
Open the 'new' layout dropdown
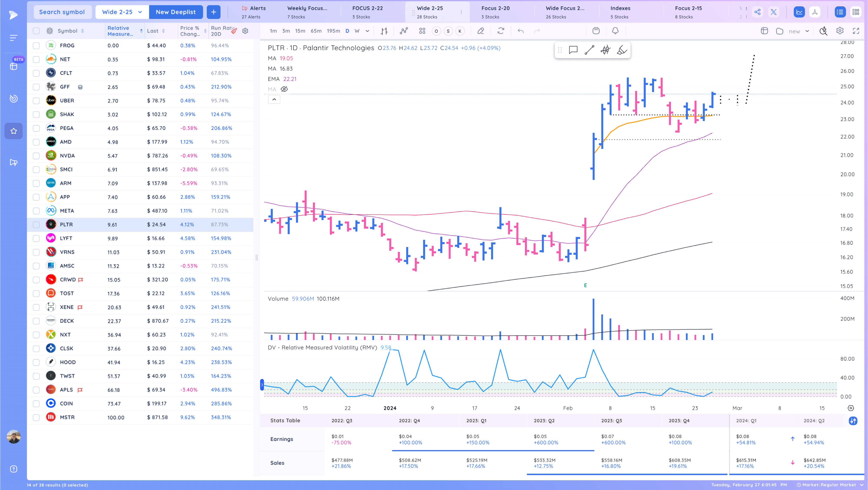[x=799, y=31]
